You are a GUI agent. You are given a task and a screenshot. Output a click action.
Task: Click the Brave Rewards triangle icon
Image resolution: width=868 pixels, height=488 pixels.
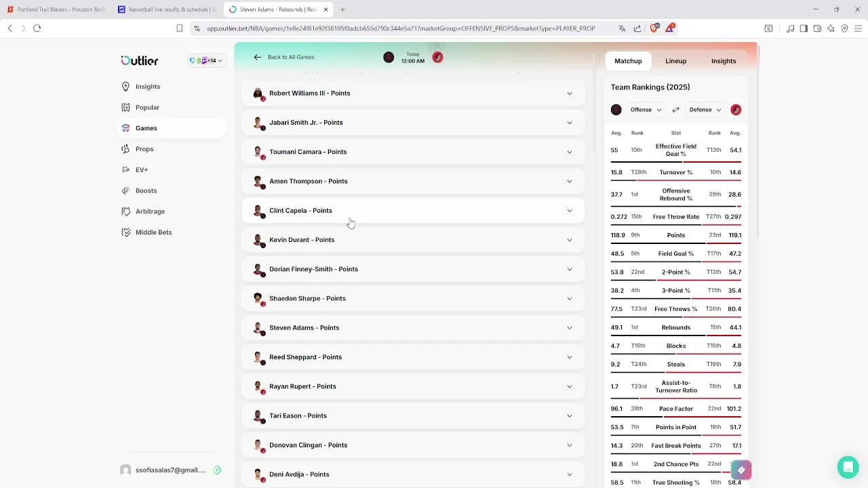pos(670,28)
